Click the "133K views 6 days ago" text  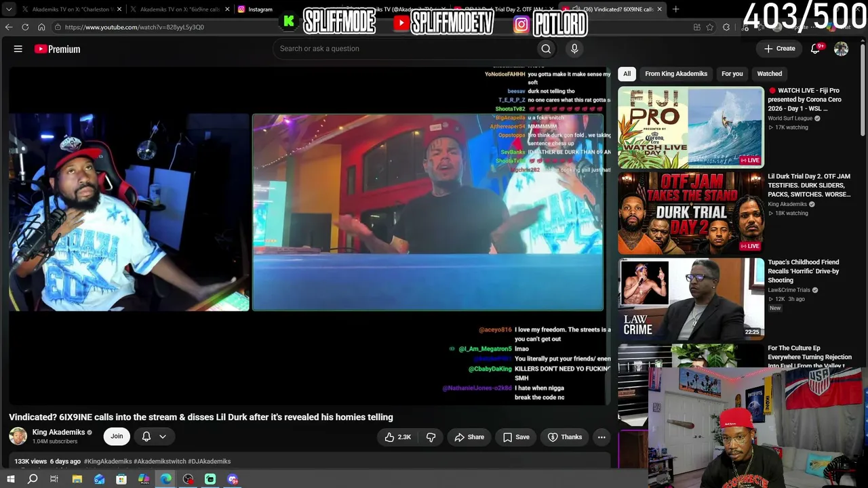click(47, 462)
